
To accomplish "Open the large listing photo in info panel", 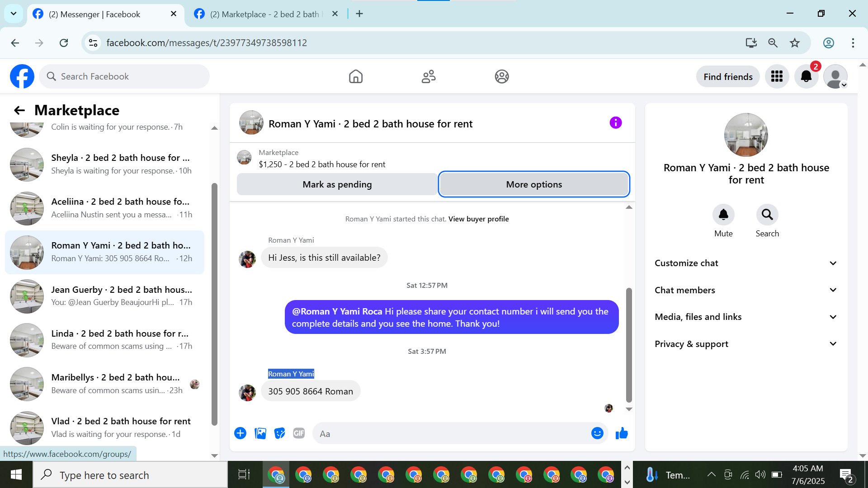I will pyautogui.click(x=746, y=135).
